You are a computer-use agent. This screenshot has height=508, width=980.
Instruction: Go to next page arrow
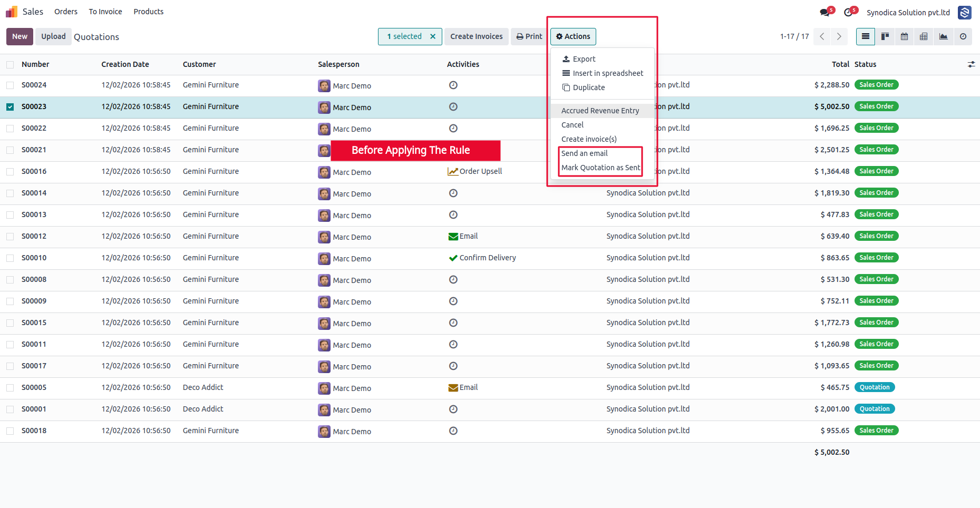[839, 36]
